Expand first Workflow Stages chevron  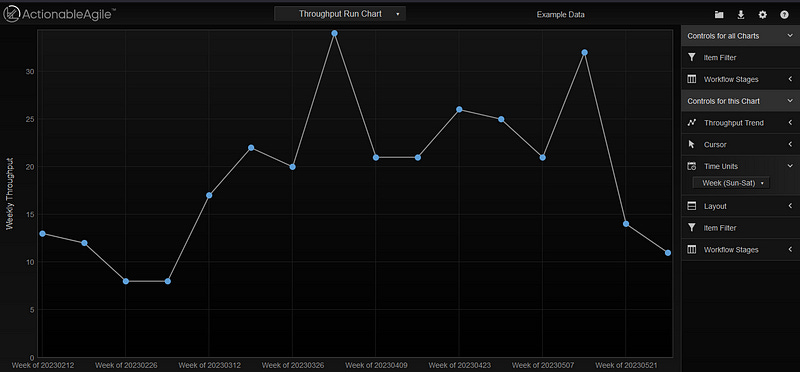click(x=790, y=80)
